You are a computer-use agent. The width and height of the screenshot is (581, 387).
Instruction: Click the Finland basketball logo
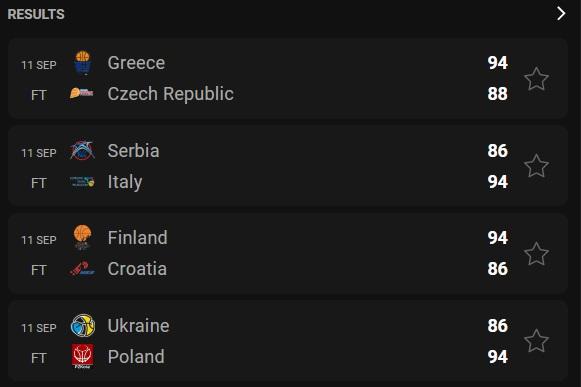tap(82, 238)
